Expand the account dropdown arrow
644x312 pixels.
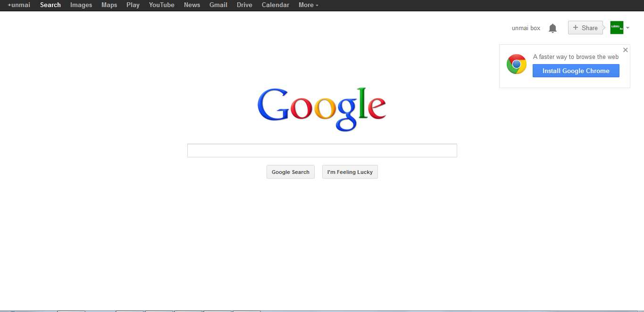(628, 28)
